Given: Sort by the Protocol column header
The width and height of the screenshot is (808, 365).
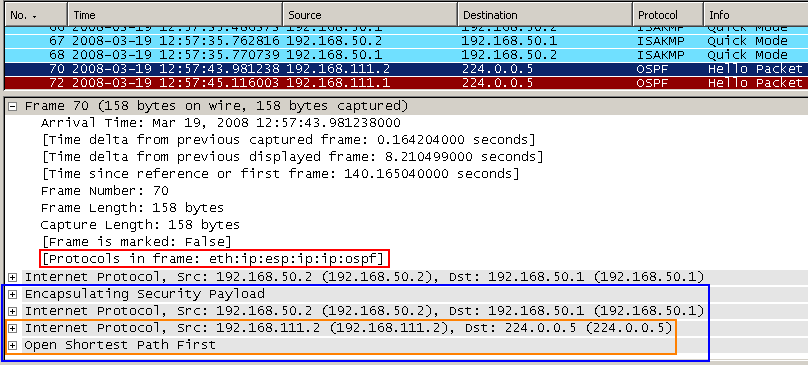Looking at the screenshot, I should tap(668, 15).
